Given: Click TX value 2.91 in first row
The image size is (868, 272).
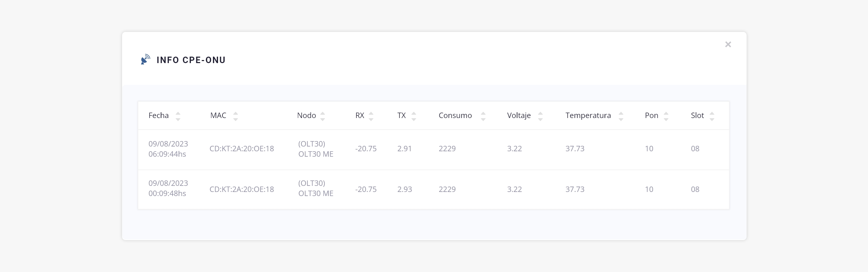Looking at the screenshot, I should 405,149.
